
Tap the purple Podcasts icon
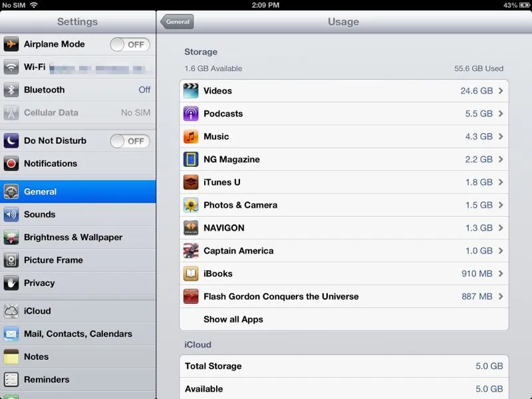[x=191, y=114]
